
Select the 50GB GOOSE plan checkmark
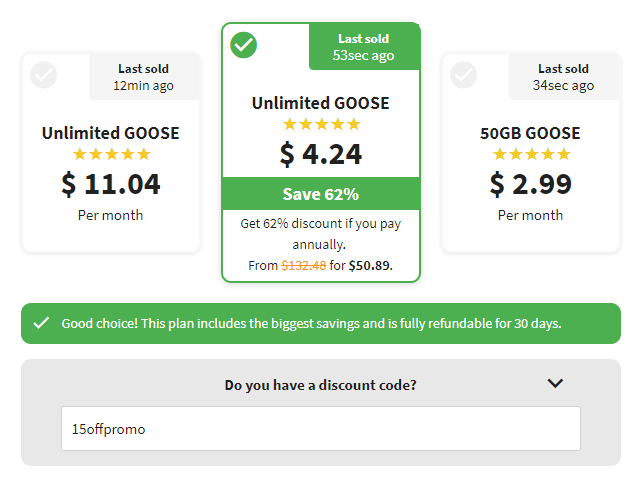pos(463,75)
